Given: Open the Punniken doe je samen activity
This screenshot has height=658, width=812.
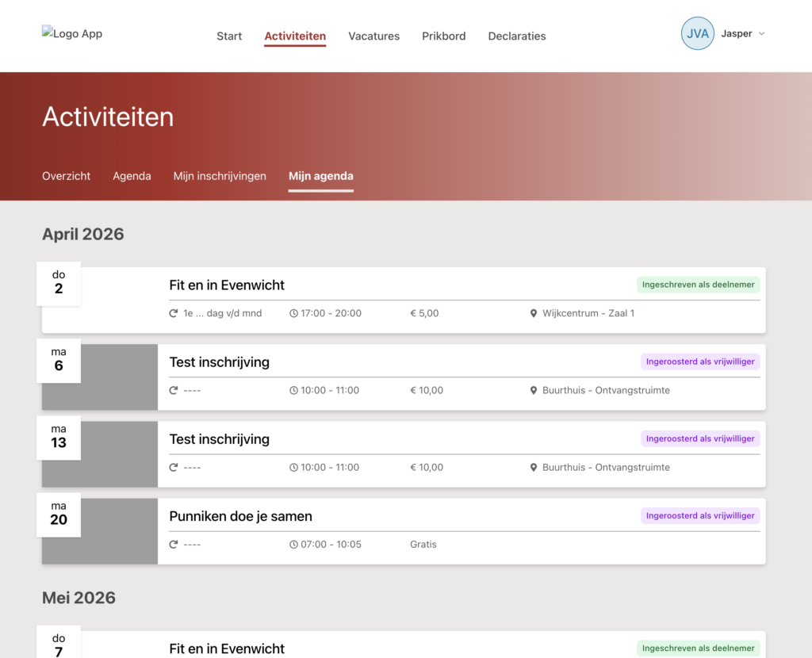Looking at the screenshot, I should click(240, 516).
